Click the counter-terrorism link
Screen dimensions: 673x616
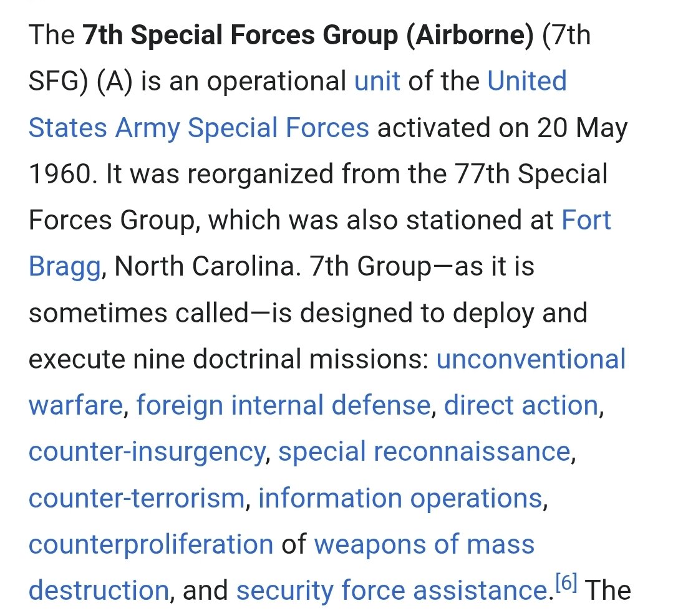point(137,498)
